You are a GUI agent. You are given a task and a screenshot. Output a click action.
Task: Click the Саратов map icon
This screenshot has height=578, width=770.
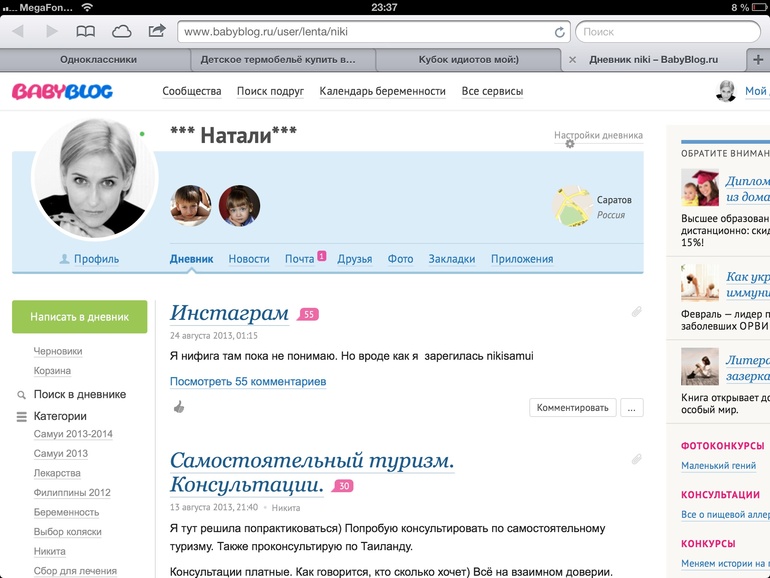pos(573,206)
